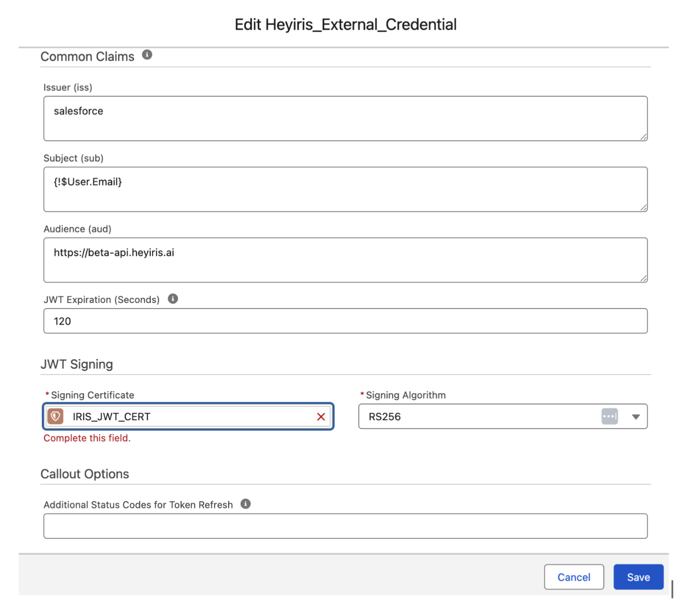Click the Signing Certificate lookup field
This screenshot has height=616, width=689.
click(x=188, y=417)
